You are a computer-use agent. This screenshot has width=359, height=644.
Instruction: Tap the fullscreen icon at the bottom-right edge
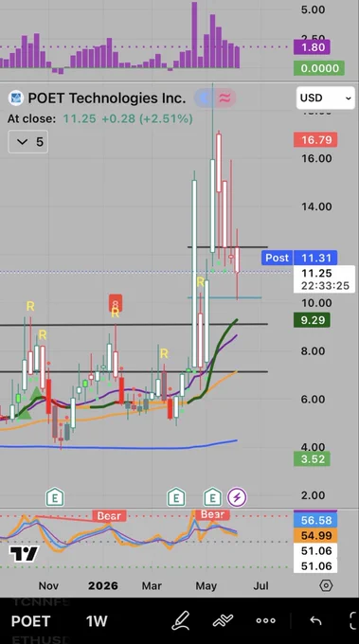[353, 620]
